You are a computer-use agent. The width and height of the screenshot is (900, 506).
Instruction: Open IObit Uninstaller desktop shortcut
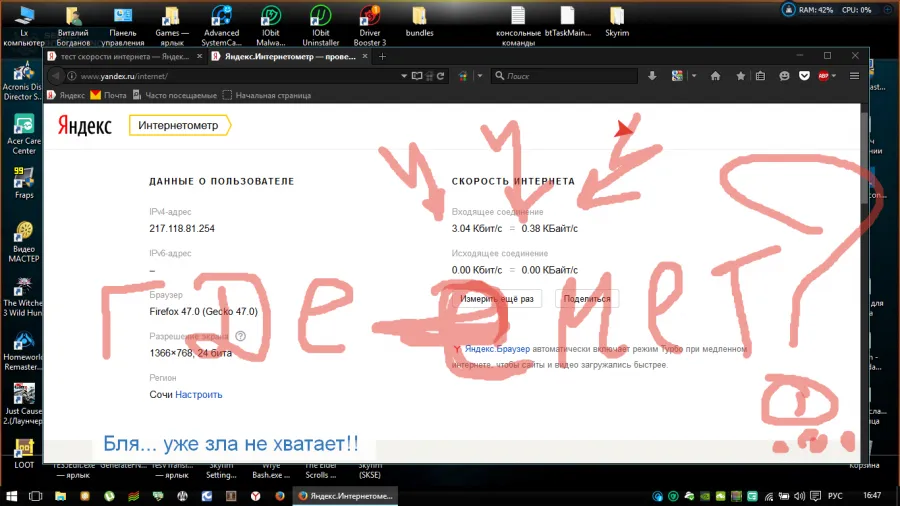pyautogui.click(x=320, y=26)
